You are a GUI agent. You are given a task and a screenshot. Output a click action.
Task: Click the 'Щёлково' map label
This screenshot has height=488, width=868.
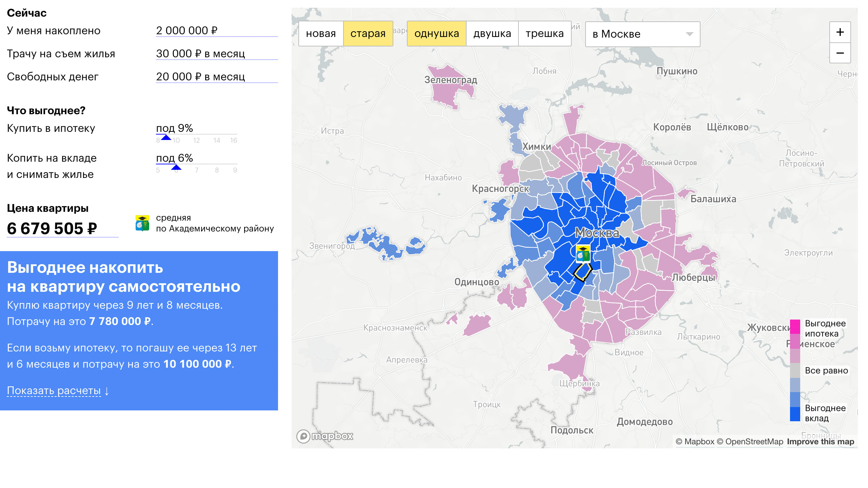click(x=728, y=127)
